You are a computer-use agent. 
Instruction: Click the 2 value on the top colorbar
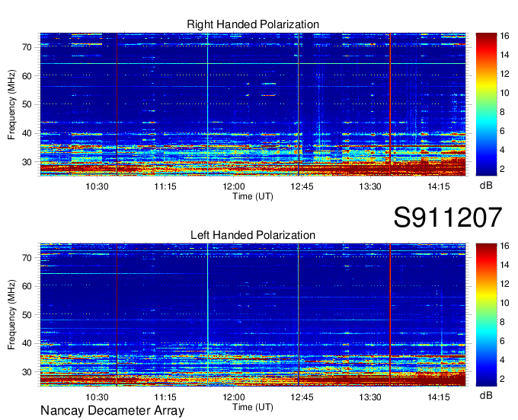pos(502,169)
